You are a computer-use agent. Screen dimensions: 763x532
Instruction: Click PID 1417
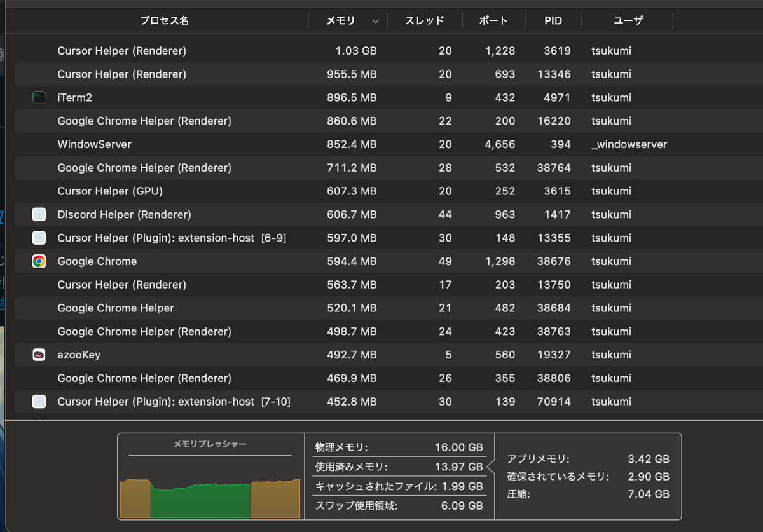[x=558, y=214]
